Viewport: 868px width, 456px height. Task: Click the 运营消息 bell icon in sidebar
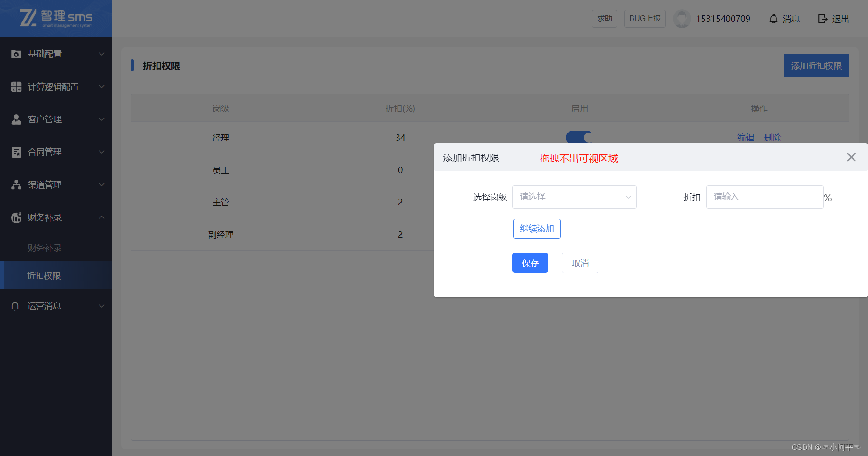click(15, 306)
